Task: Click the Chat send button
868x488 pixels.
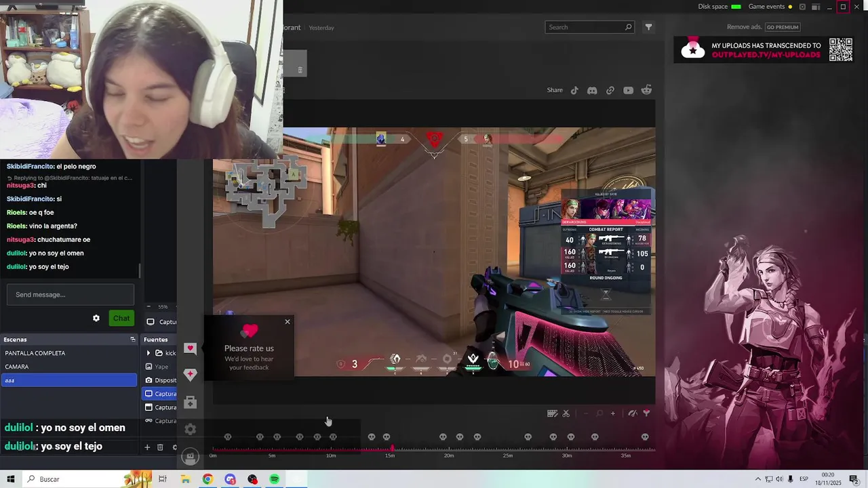Action: [121, 319]
